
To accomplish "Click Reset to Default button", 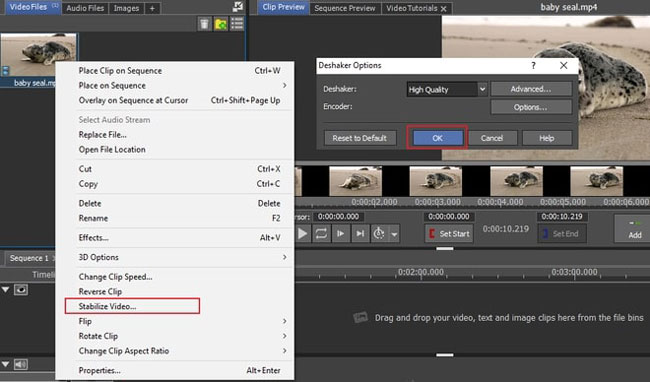I will pyautogui.click(x=360, y=138).
